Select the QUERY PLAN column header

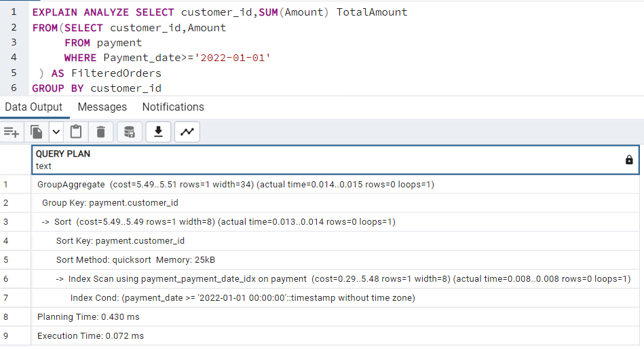[335, 160]
